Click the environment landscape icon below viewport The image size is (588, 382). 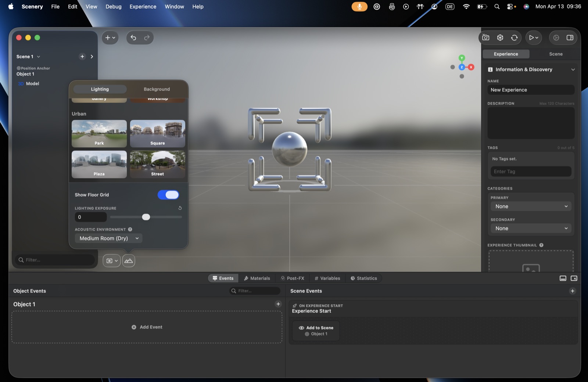[x=129, y=261]
